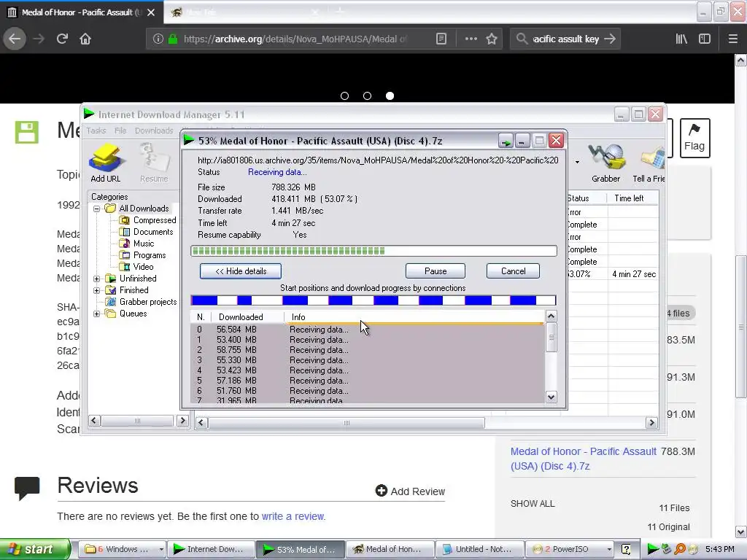Click the Hide details button
This screenshot has width=747, height=560.
[x=241, y=271]
